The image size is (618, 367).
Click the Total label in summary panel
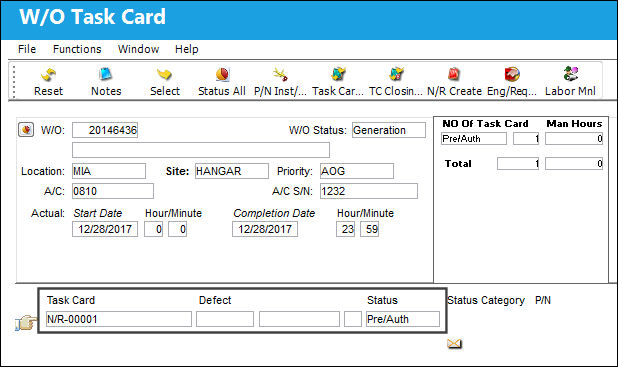(x=458, y=164)
